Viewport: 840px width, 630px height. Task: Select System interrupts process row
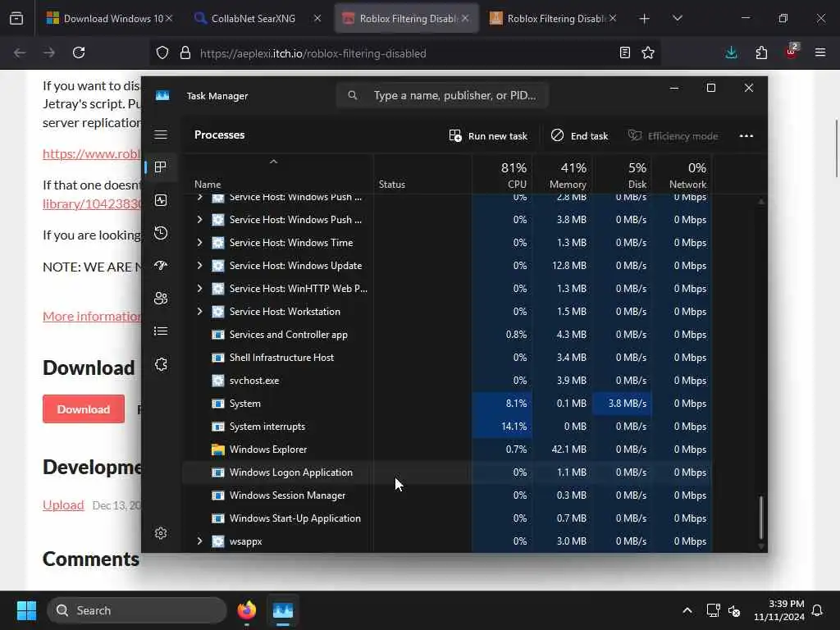447,427
